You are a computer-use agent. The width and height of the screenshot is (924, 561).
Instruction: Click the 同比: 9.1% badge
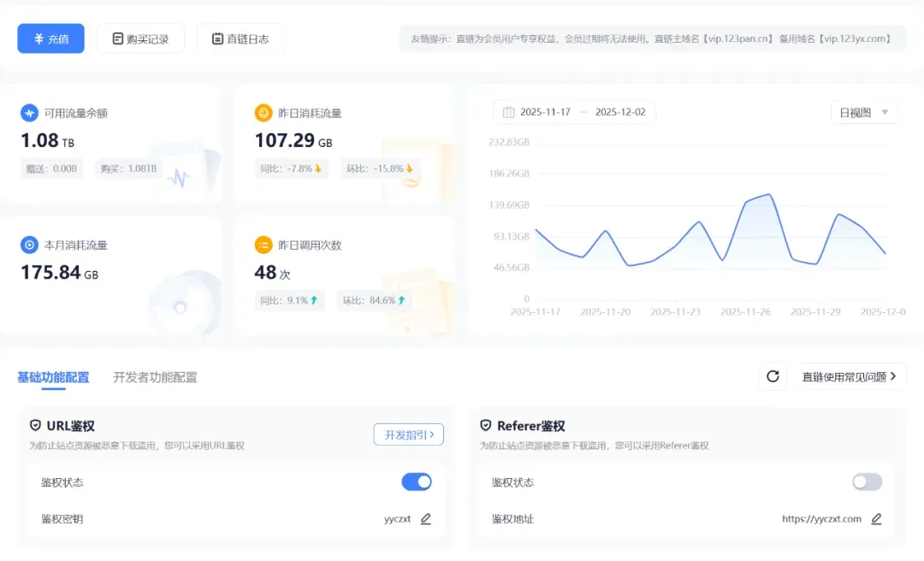point(289,300)
